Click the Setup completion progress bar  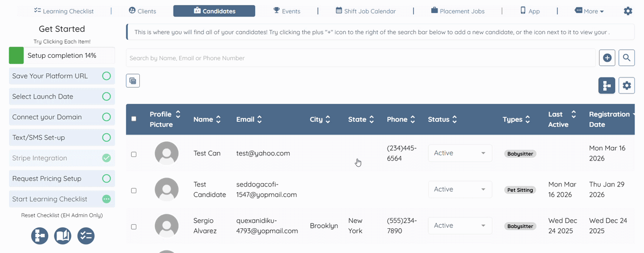pyautogui.click(x=62, y=55)
